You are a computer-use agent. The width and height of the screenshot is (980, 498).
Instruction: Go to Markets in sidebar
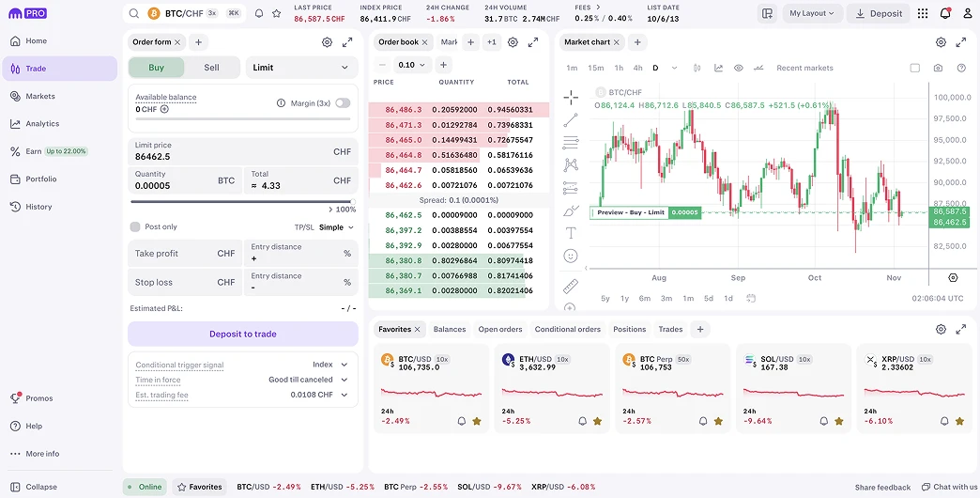(x=59, y=97)
